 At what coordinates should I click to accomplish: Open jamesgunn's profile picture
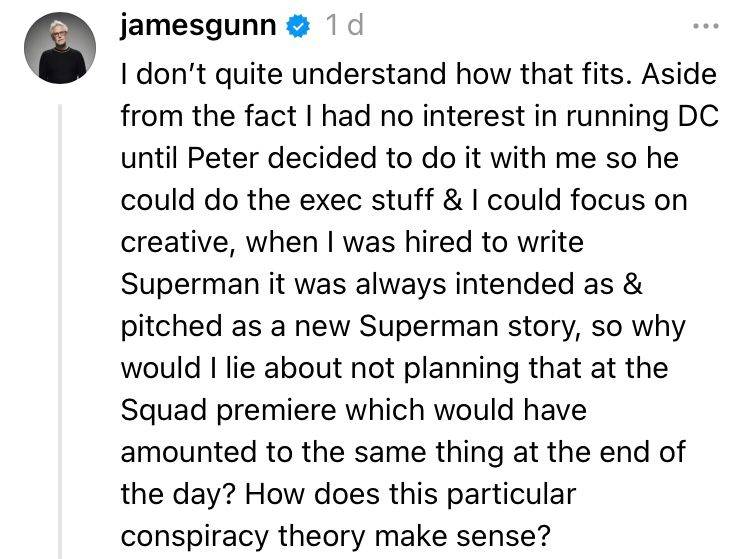pyautogui.click(x=58, y=48)
